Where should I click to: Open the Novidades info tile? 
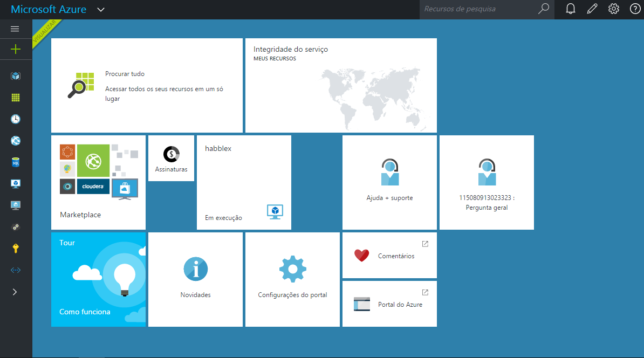pyautogui.click(x=195, y=280)
